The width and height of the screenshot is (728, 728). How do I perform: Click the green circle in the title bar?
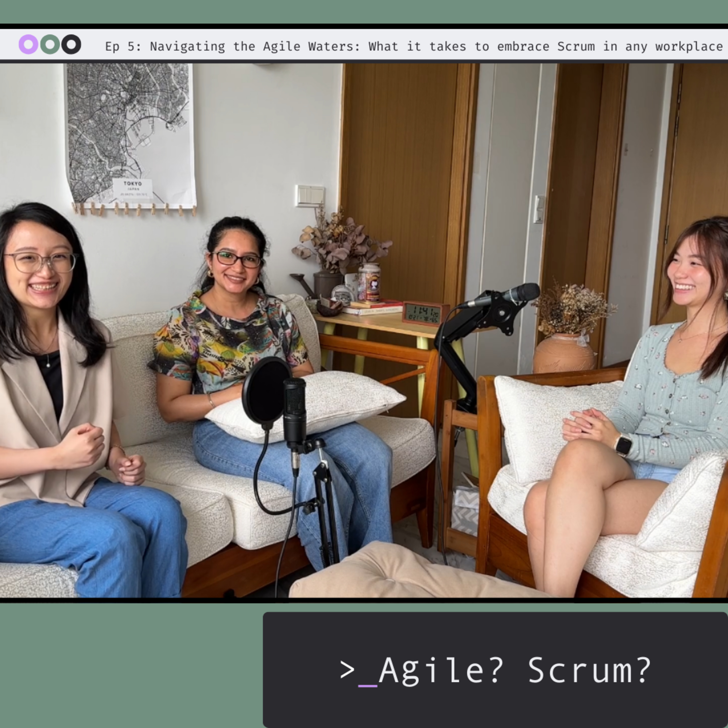coord(50,44)
